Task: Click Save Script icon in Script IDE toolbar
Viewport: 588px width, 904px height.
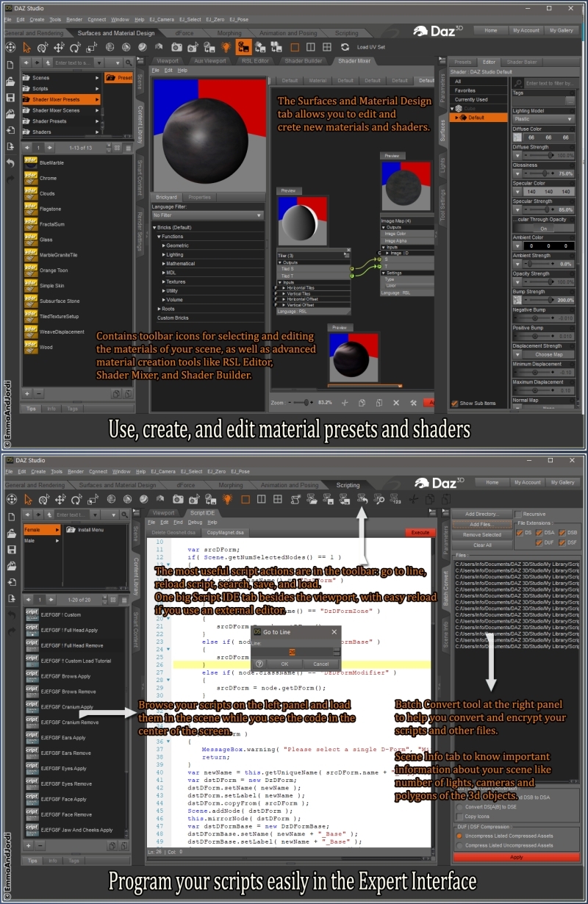Action: [328, 499]
